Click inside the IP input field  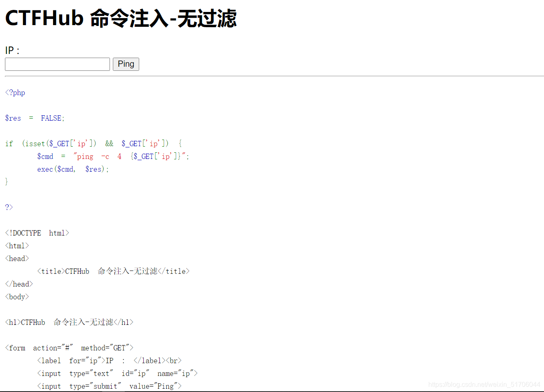click(57, 64)
